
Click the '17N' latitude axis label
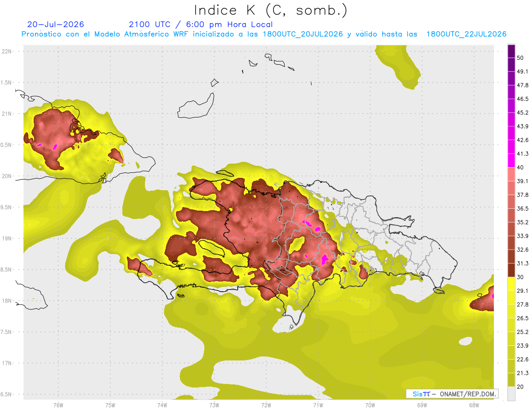(x=7, y=363)
